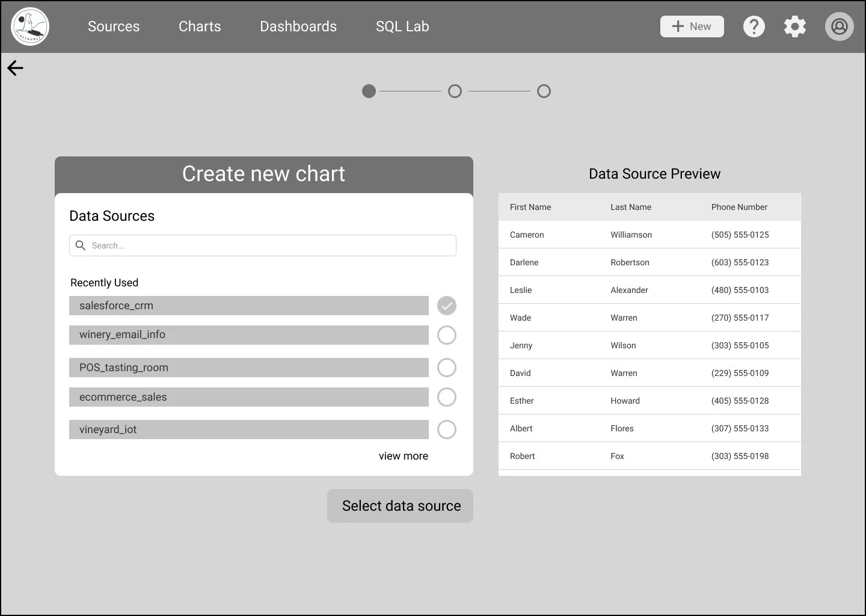Click phone number (303) 555-0105
This screenshot has height=616, width=866.
pyautogui.click(x=740, y=345)
